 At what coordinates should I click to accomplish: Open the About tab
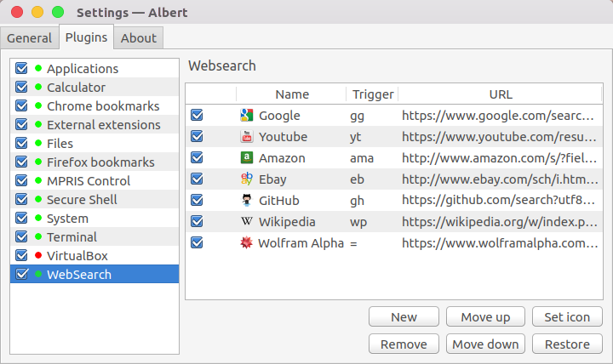click(139, 38)
